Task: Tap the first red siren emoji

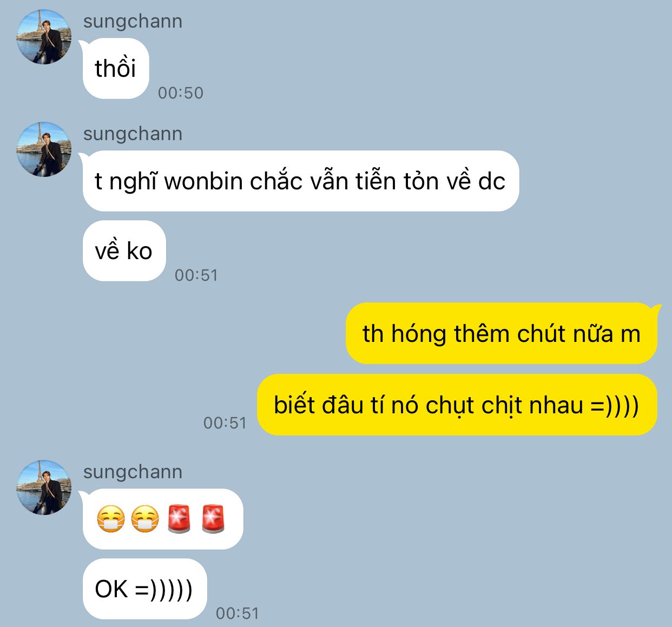Action: tap(179, 519)
